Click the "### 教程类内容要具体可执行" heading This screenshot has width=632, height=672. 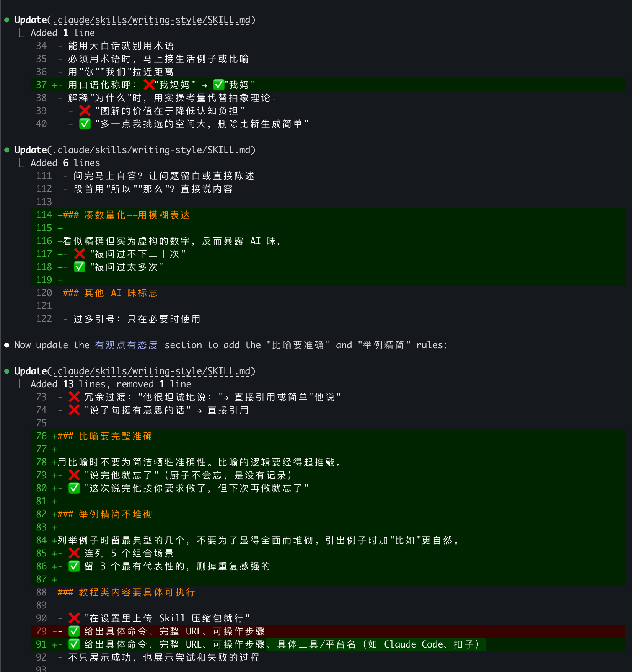[126, 592]
